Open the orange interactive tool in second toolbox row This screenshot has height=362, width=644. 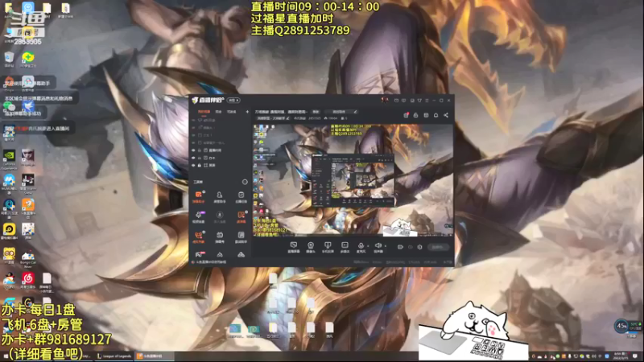pos(241,216)
